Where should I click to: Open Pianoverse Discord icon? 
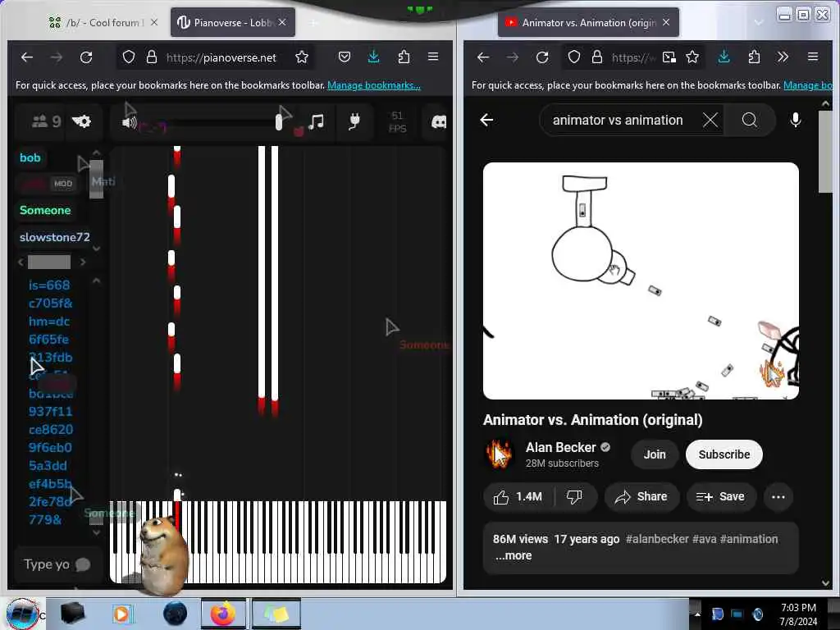click(439, 122)
